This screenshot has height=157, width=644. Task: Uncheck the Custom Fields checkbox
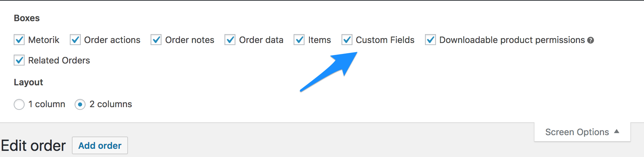coord(347,40)
